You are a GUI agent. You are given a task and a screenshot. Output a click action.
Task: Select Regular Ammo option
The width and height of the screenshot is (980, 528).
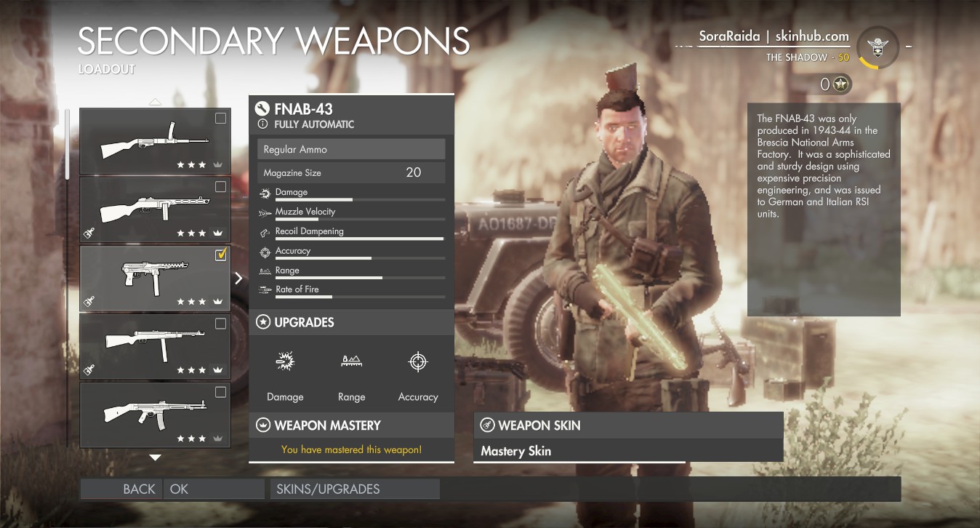pos(351,149)
